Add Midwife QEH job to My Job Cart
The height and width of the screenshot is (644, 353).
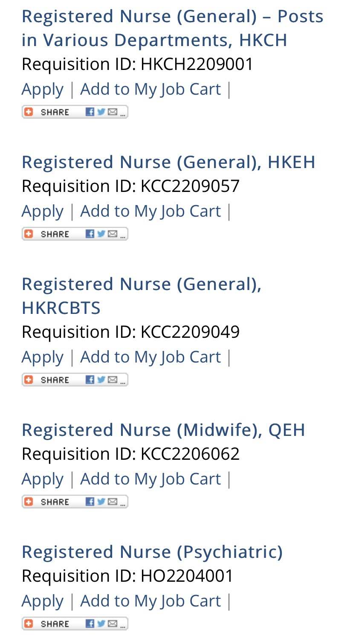coord(150,479)
